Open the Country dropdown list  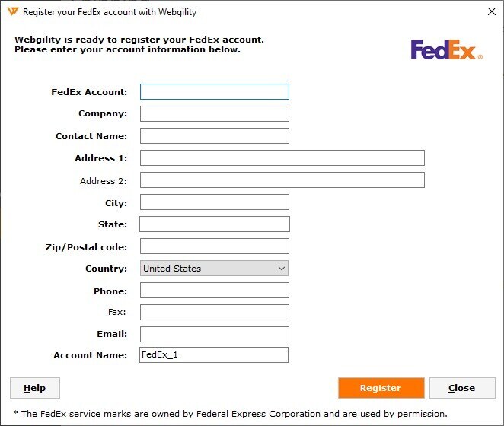pos(281,269)
